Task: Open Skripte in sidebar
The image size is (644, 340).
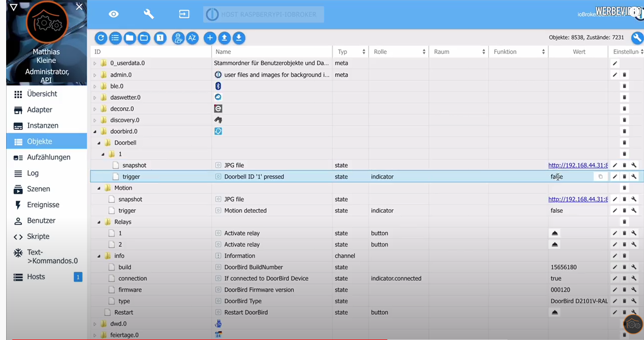Action: (x=47, y=237)
